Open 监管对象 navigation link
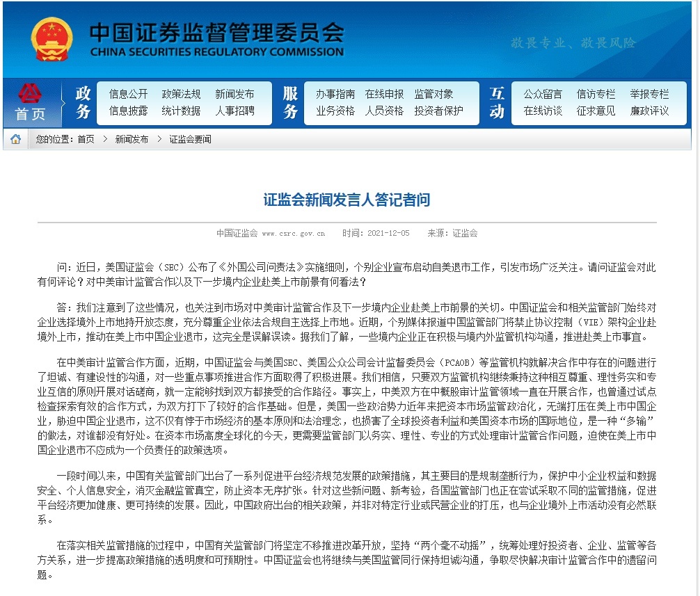 coord(433,94)
